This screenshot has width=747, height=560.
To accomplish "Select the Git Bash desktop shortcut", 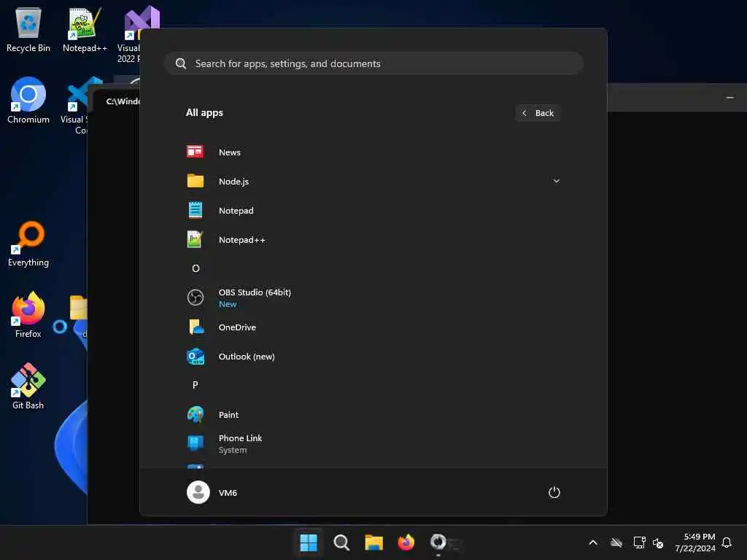I will [28, 386].
